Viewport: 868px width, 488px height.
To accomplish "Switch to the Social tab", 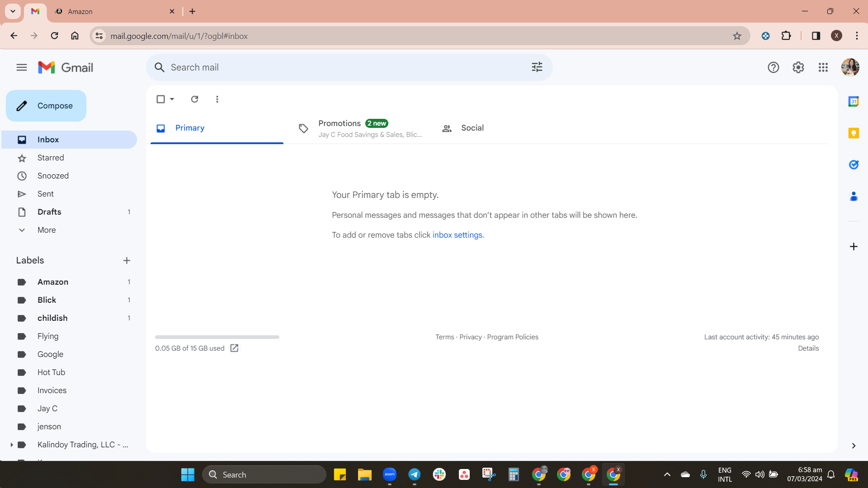I will [x=502, y=128].
